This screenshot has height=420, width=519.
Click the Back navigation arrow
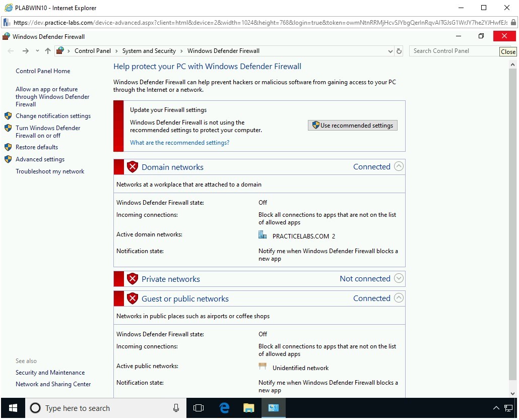[x=11, y=51]
